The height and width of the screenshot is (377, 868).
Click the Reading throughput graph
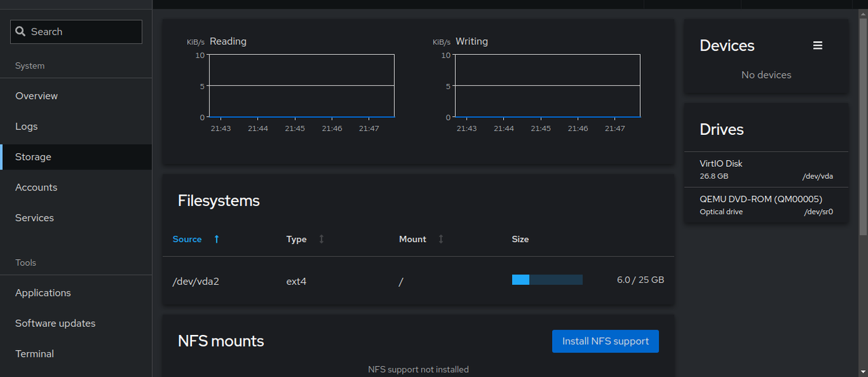click(x=302, y=86)
